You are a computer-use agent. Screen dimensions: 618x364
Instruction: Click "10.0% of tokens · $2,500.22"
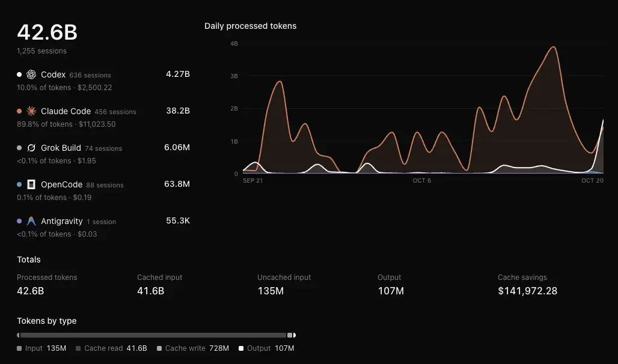pos(64,88)
